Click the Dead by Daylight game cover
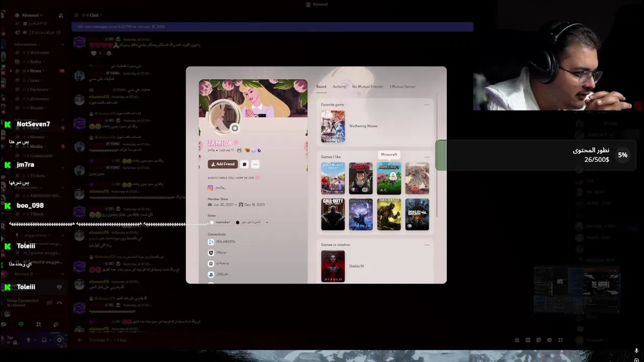This screenshot has height=362, width=644. point(417,214)
